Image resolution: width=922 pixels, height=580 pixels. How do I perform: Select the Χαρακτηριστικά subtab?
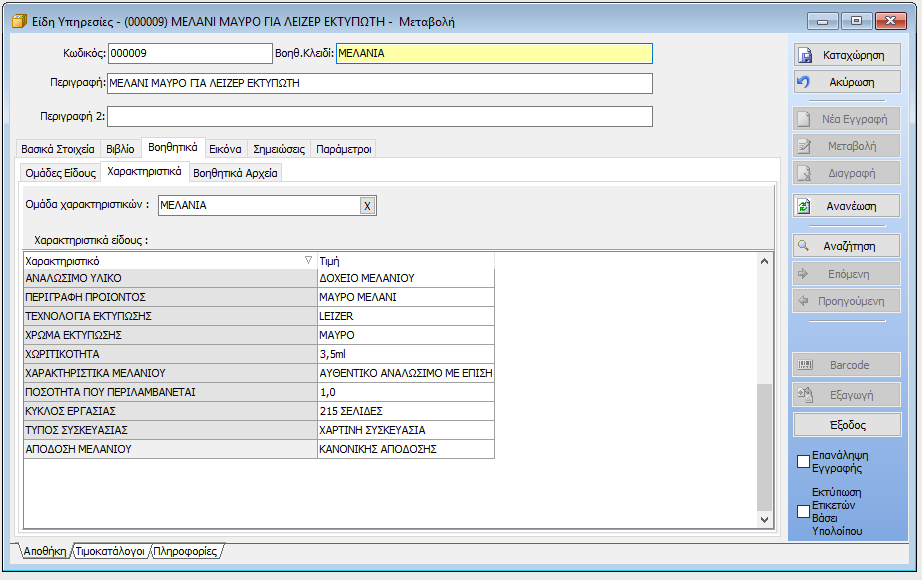[145, 171]
